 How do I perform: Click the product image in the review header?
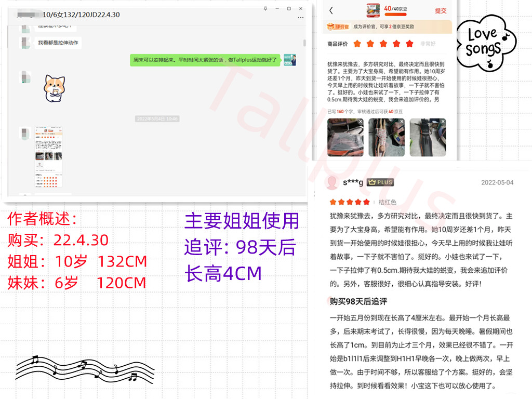click(373, 10)
